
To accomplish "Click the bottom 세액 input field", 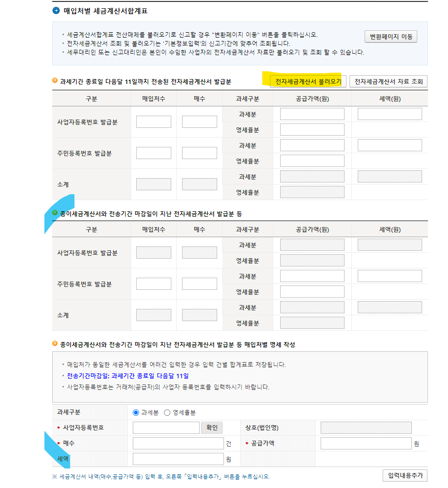I will pyautogui.click(x=177, y=459).
